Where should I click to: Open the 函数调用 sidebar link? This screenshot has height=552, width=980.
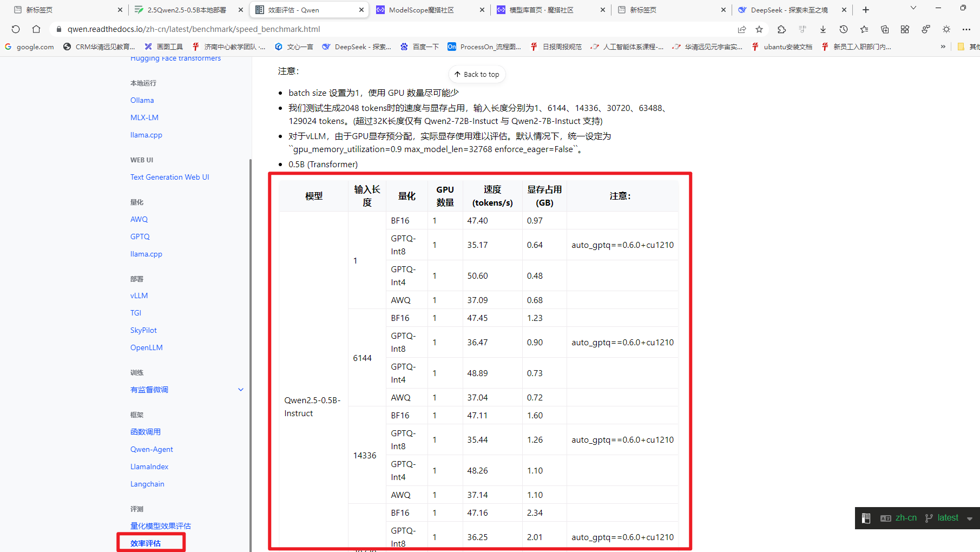146,432
